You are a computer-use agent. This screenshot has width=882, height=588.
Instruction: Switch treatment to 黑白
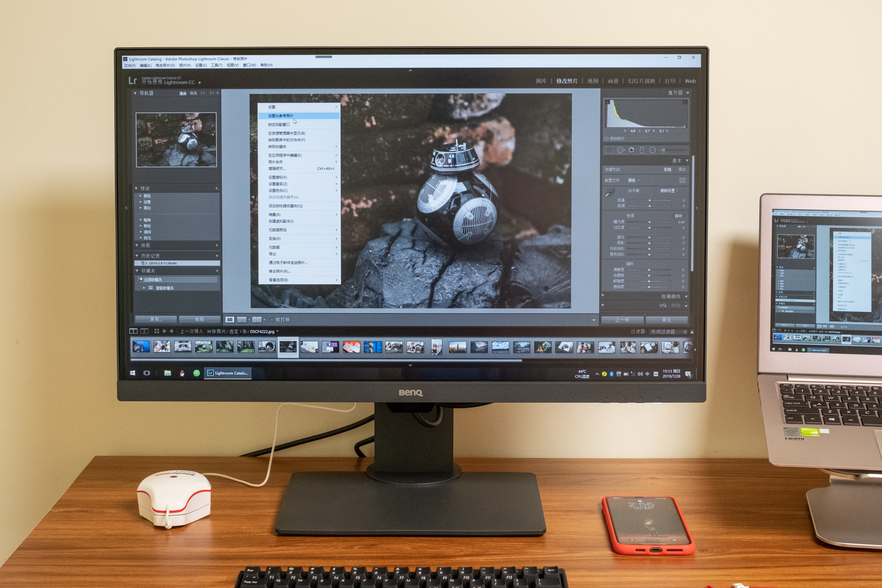(x=682, y=170)
